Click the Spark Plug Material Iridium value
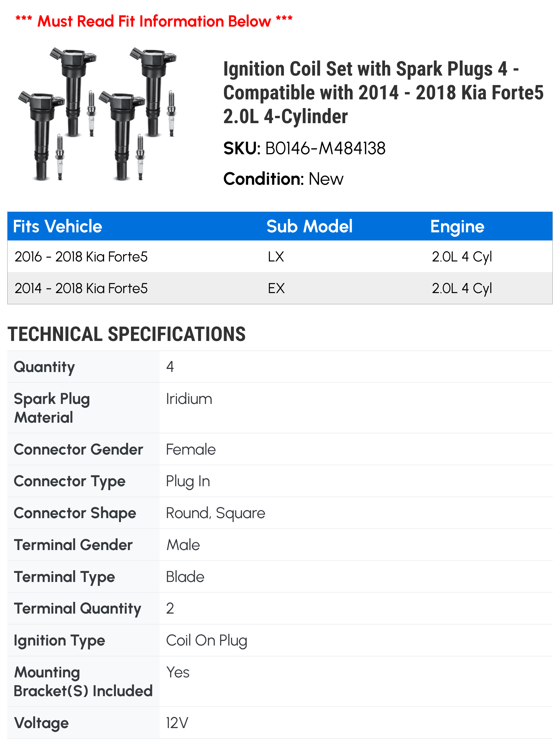 189,399
